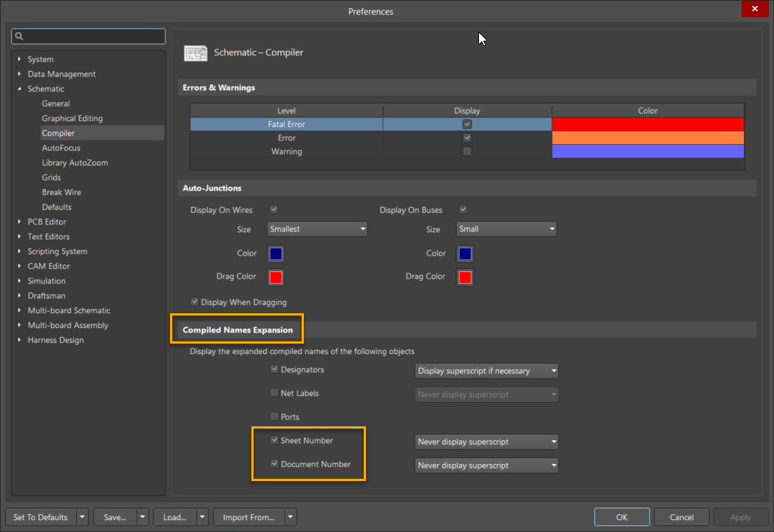Collapse the Schematic tree node arrow
The image size is (774, 532).
pos(20,89)
